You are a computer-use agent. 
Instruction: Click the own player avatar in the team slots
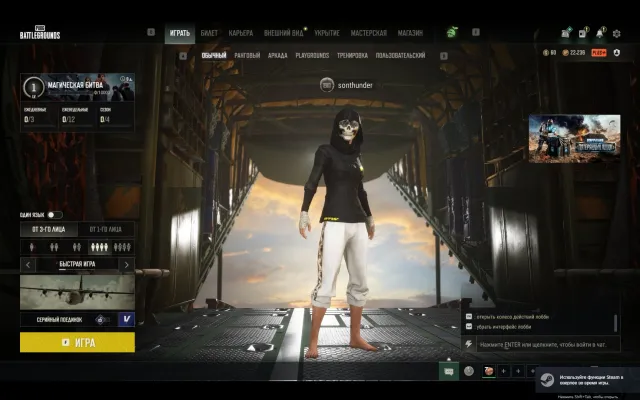489,371
